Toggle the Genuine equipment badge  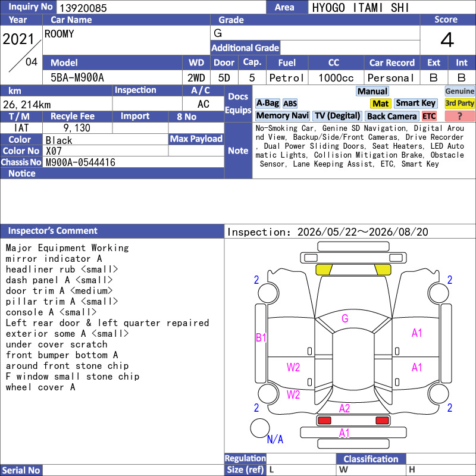459,92
